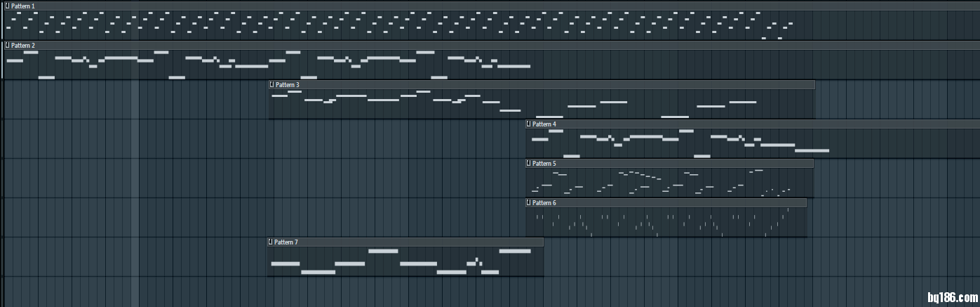Open the Pattern 6 clip menu icon
980x307 pixels.
[528, 202]
